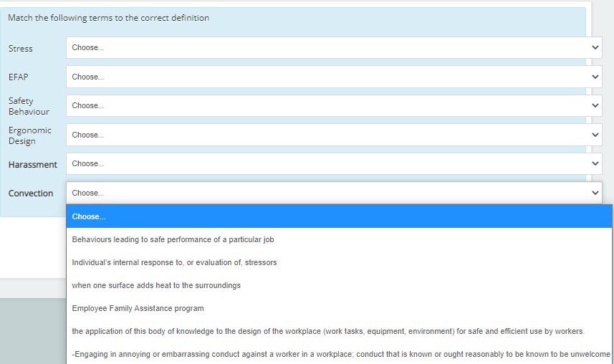The width and height of the screenshot is (614, 364).
Task: Click the 'Convection' term label
Action: pos(31,193)
